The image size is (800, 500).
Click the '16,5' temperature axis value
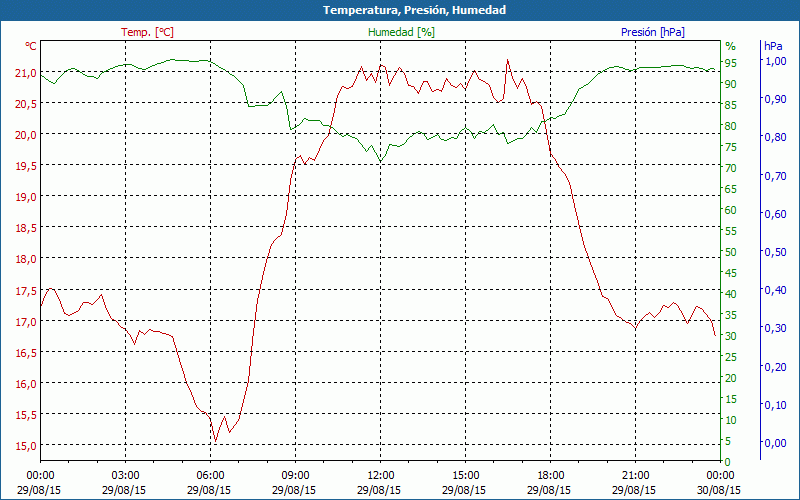(26, 353)
